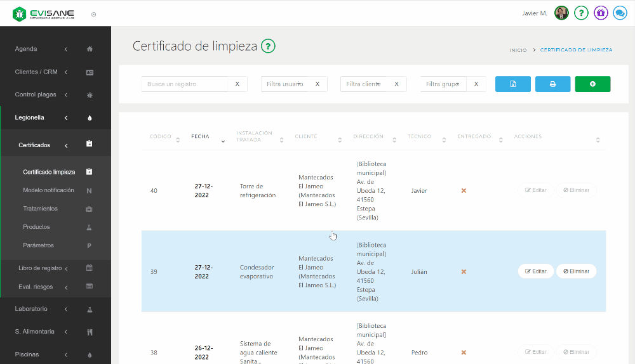Open Modelo notificación in sidebar
The image size is (635, 364).
click(48, 190)
